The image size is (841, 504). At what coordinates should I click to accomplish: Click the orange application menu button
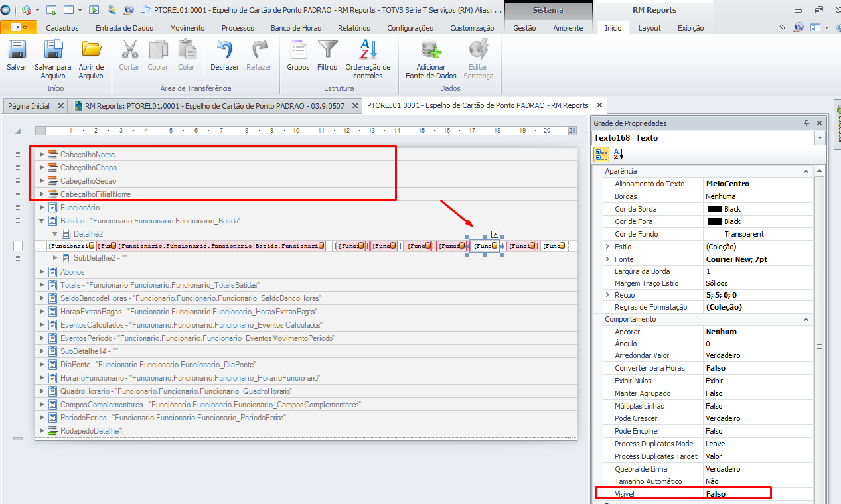coord(19,27)
